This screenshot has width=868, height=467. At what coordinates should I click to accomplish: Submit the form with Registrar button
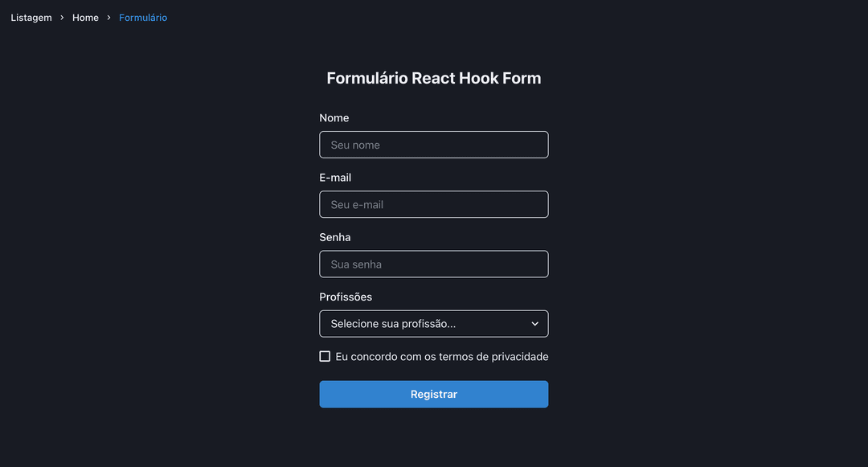click(x=434, y=394)
